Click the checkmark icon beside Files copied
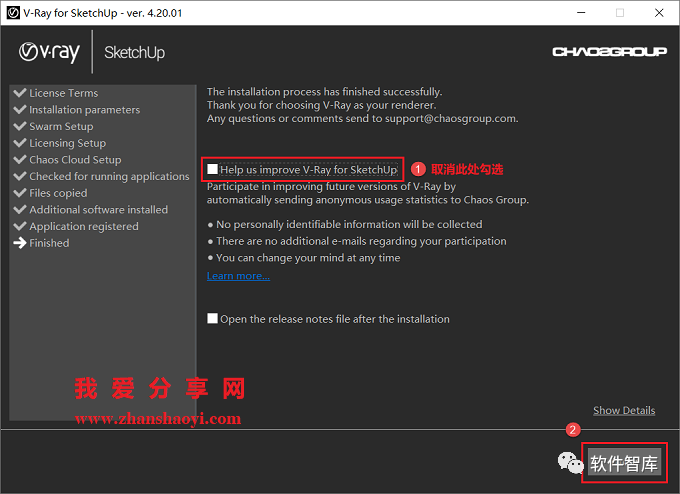The image size is (680, 494). click(20, 193)
